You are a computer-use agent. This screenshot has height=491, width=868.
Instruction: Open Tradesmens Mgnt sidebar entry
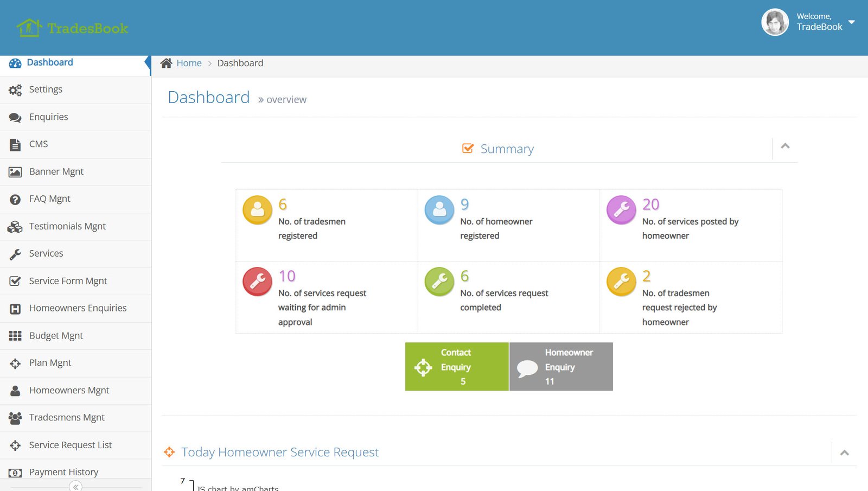[x=75, y=418]
